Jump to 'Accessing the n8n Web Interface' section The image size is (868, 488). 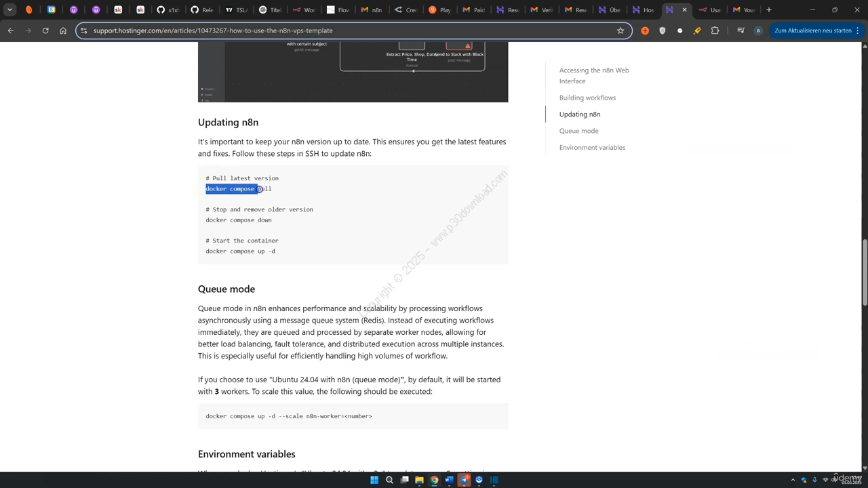pyautogui.click(x=594, y=75)
